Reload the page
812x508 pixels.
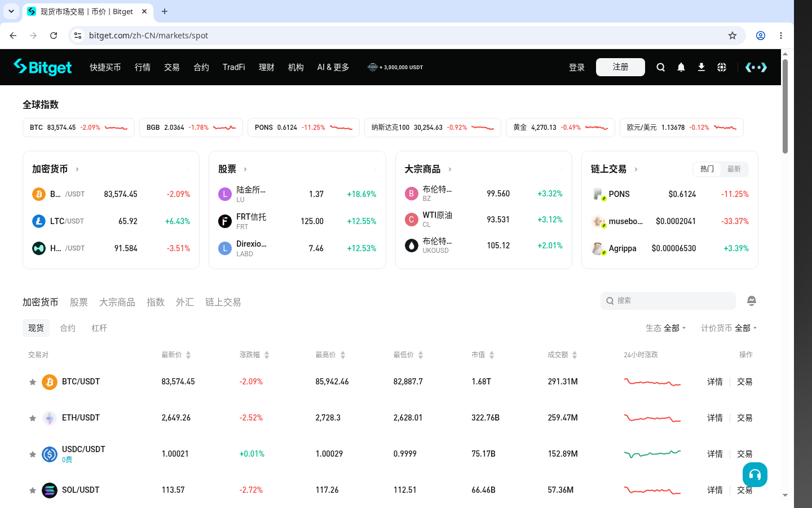pyautogui.click(x=54, y=36)
